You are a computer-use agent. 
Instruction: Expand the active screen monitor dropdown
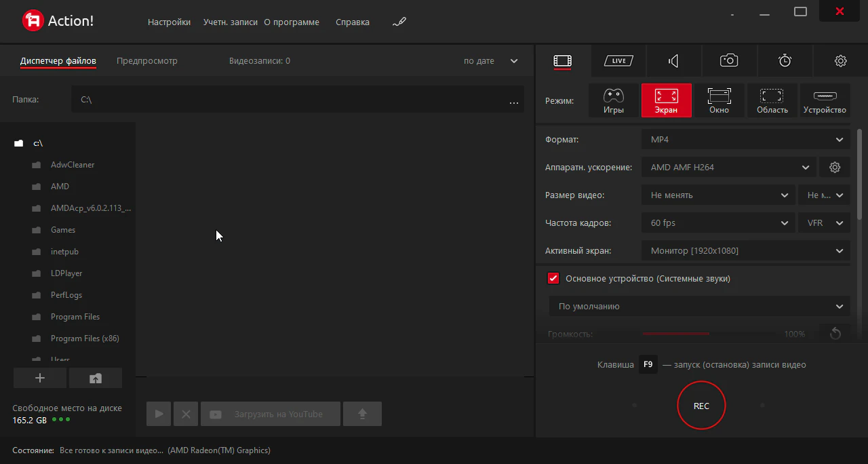(x=745, y=251)
